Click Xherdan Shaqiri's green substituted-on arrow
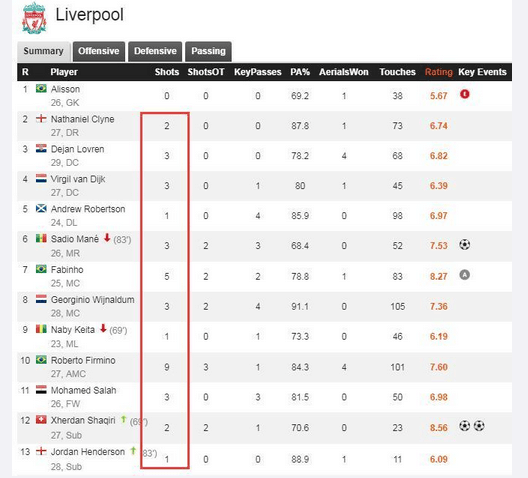528x478 pixels. tap(124, 419)
